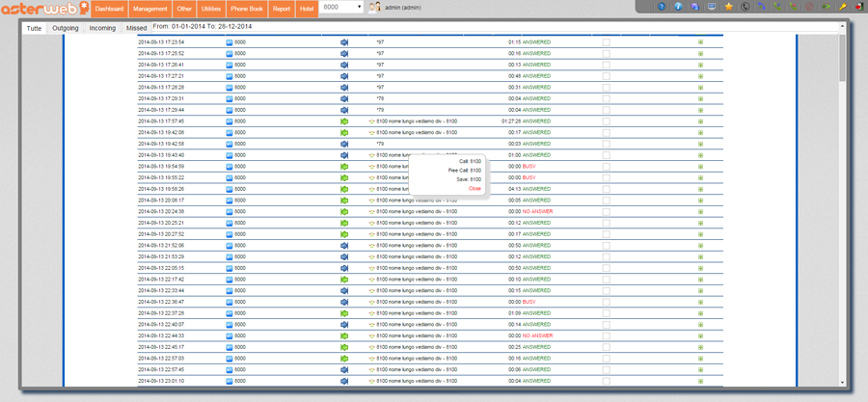Click the dark round phone dial icon
Viewport: 868px width, 402px height.
pos(746,7)
